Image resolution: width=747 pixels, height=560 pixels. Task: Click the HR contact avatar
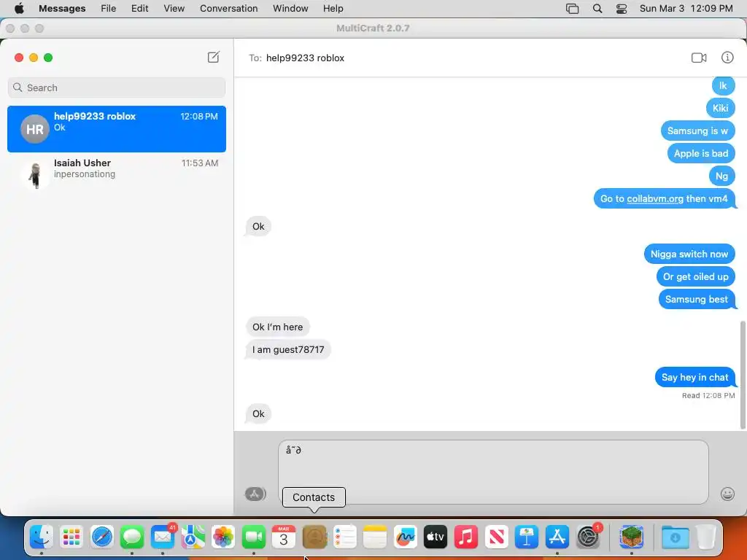tap(35, 129)
